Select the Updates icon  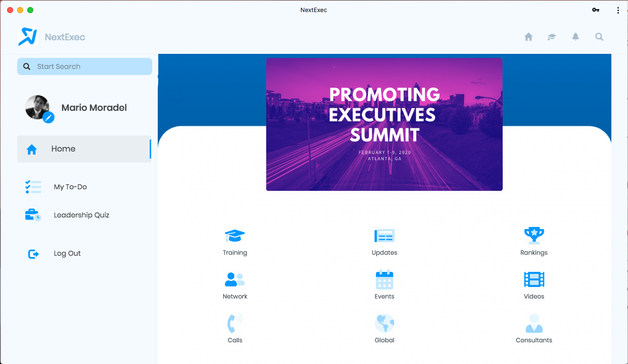pos(384,241)
